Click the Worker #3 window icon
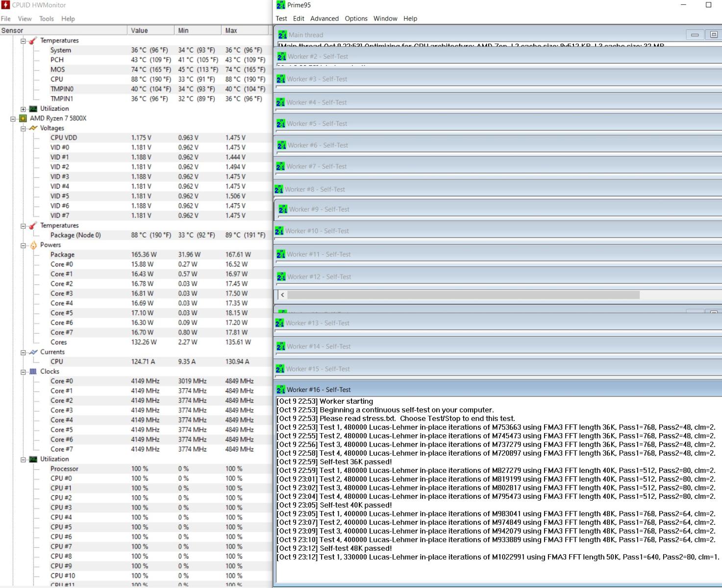The image size is (722, 588). pos(281,79)
